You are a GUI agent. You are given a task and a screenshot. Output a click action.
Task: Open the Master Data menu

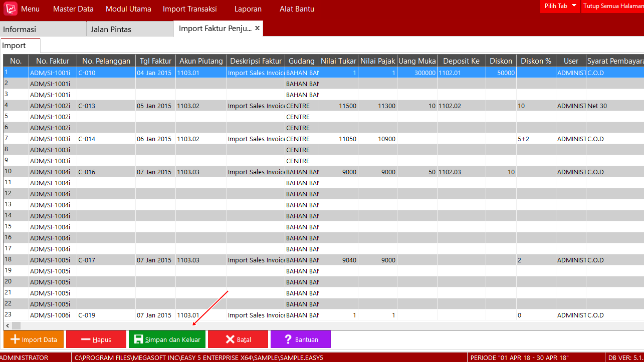[73, 9]
